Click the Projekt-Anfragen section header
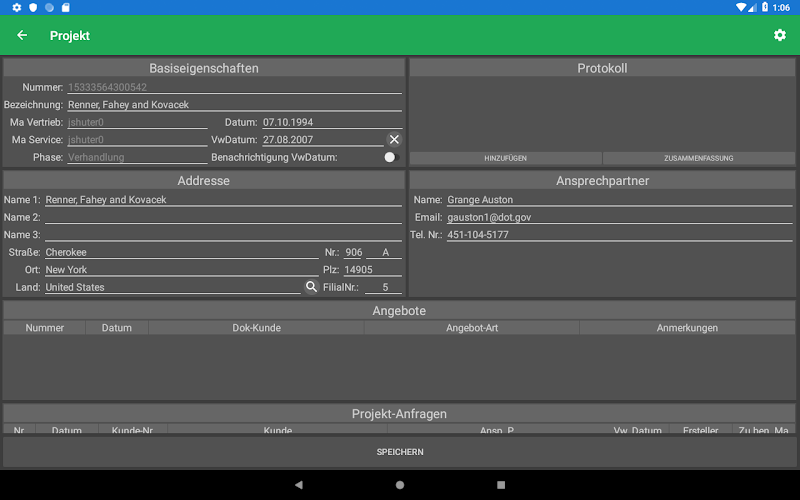The image size is (800, 500). pos(399,414)
